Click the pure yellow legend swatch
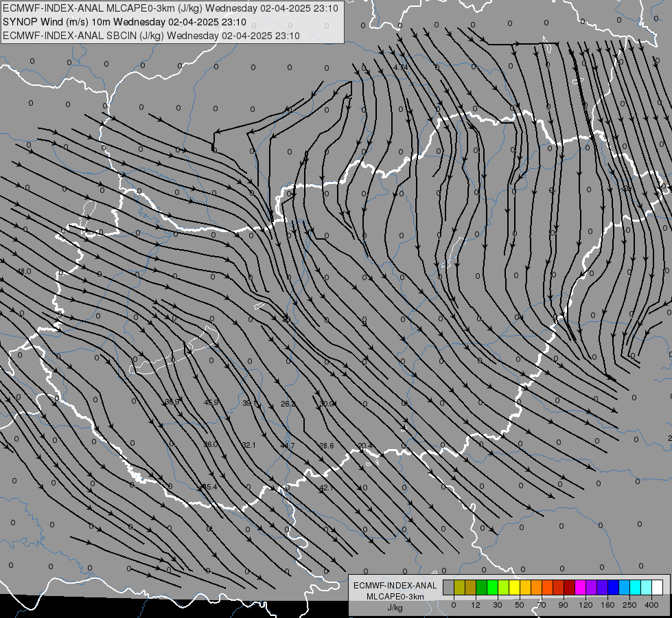The width and height of the screenshot is (672, 618). pyautogui.click(x=515, y=587)
